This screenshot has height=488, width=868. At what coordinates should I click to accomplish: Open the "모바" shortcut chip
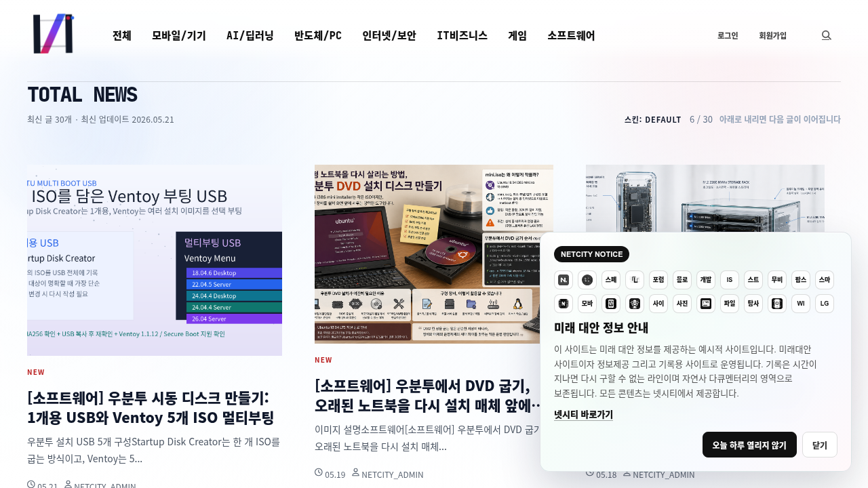click(587, 304)
